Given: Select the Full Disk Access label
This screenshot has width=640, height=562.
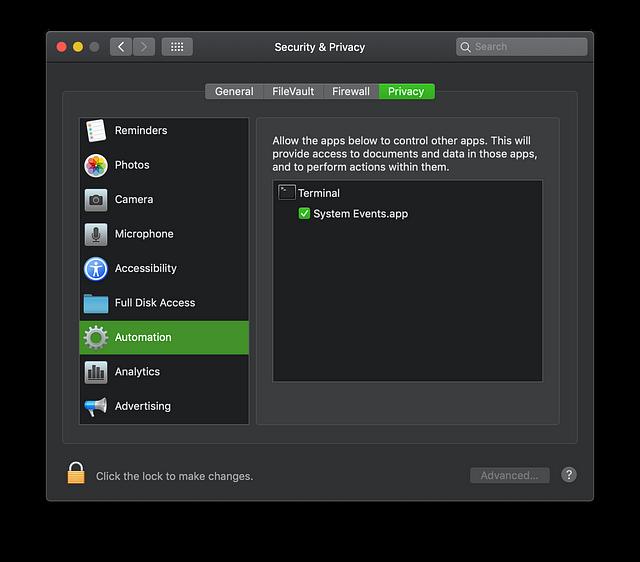Looking at the screenshot, I should (x=155, y=303).
